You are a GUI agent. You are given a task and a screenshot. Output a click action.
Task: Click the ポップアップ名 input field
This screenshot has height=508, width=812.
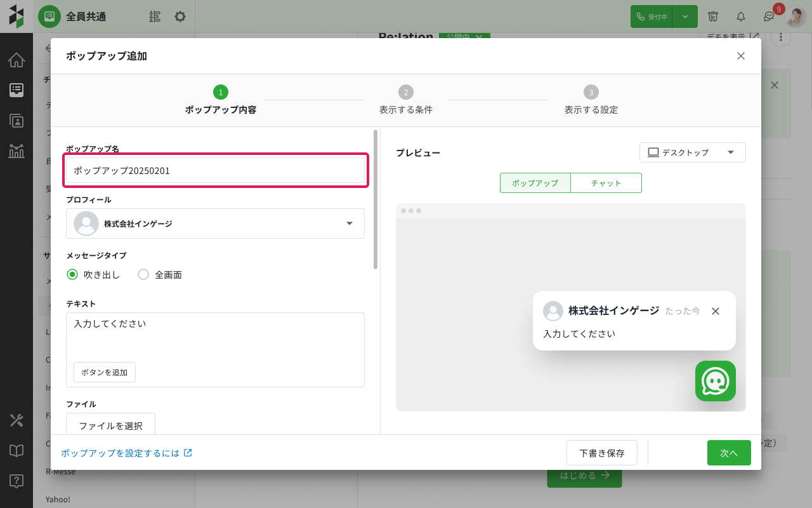click(x=215, y=171)
